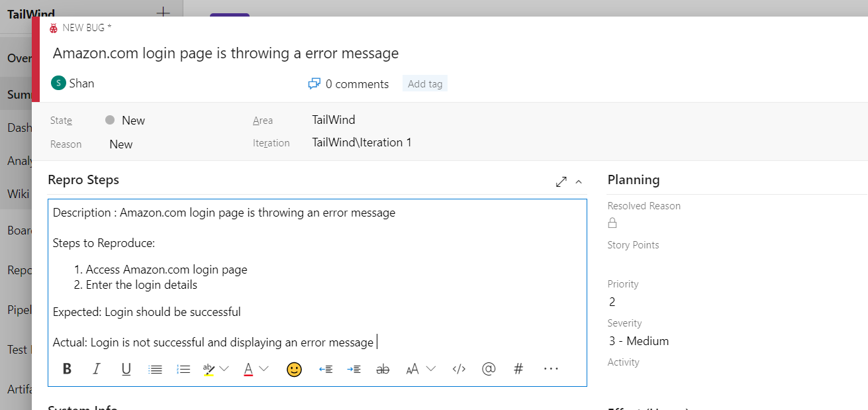Underline text using the U toolbar icon
The image size is (868, 410).
click(x=126, y=369)
